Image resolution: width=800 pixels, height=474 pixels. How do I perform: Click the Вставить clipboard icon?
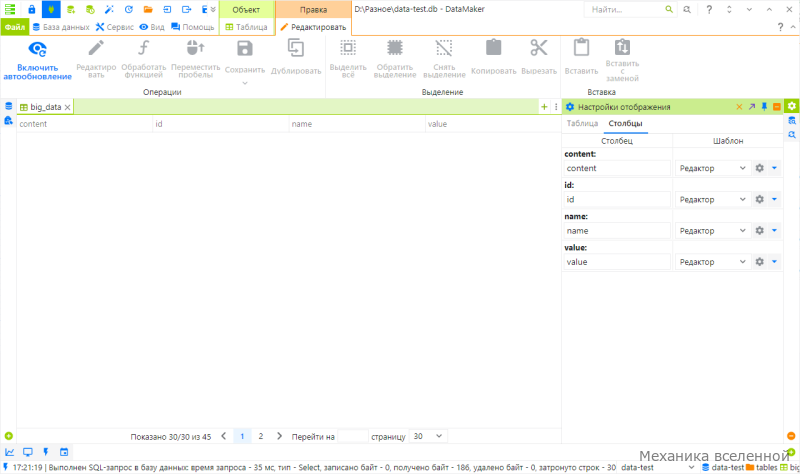pos(581,47)
